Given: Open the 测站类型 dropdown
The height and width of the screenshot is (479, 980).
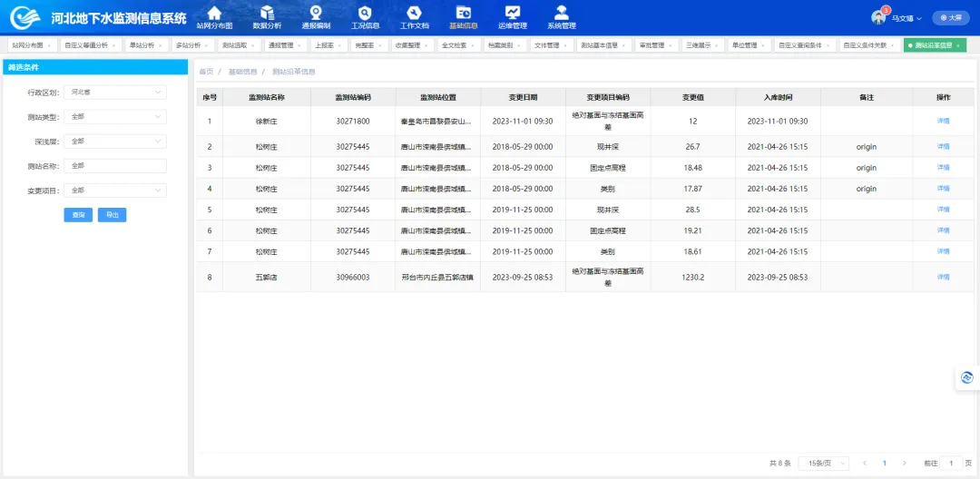Looking at the screenshot, I should [114, 116].
